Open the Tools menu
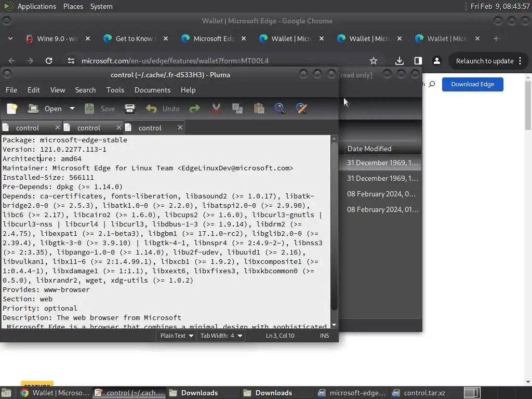The image size is (532, 399). [x=115, y=90]
